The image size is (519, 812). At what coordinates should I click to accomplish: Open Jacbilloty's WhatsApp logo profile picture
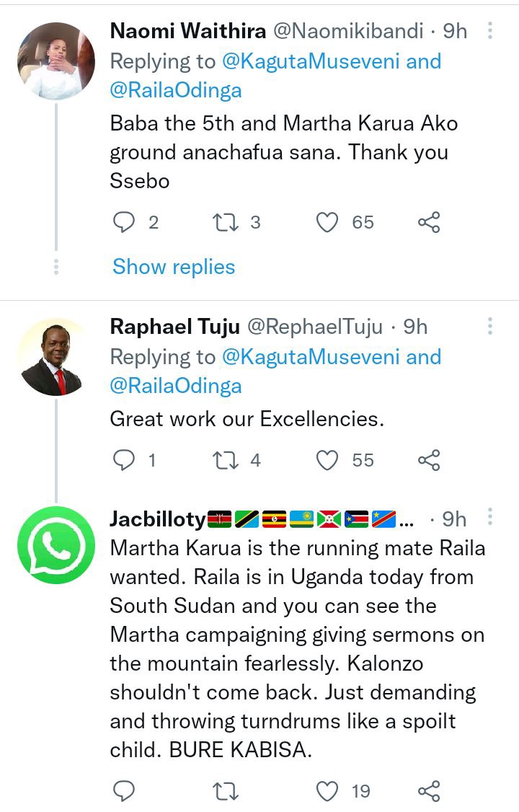(x=56, y=544)
